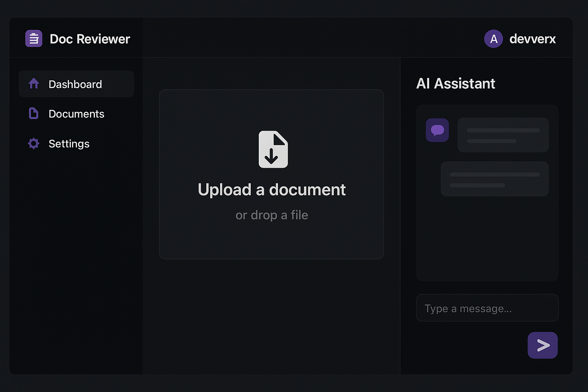Click the "Upload a document" heading
This screenshot has height=392, width=588.
[271, 190]
